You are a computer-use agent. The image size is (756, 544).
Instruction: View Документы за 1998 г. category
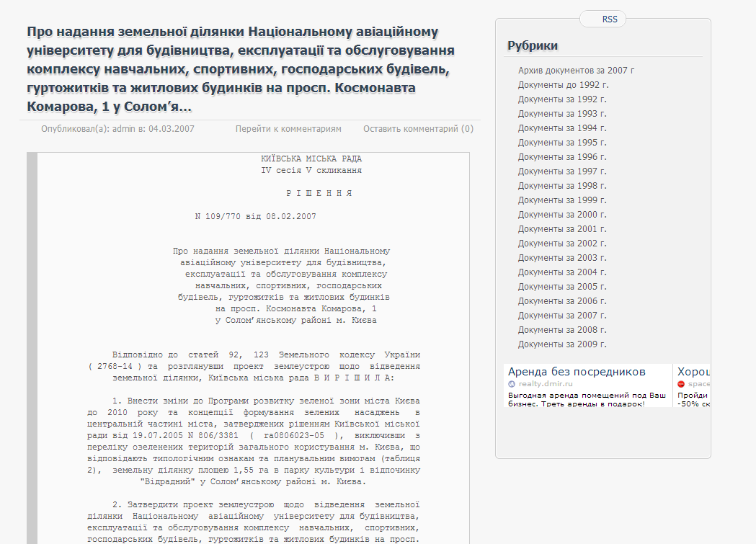click(x=562, y=186)
